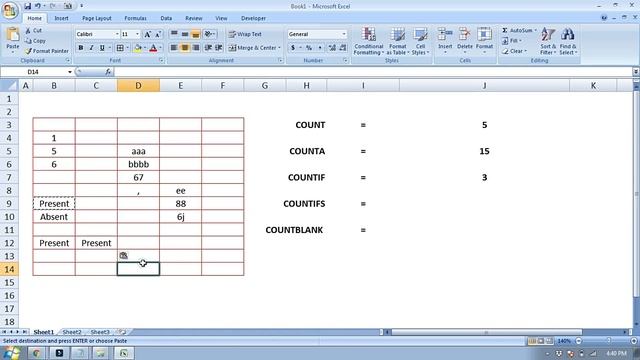Set vertical alignment to bottom
This screenshot has width=640, height=360.
point(196,34)
